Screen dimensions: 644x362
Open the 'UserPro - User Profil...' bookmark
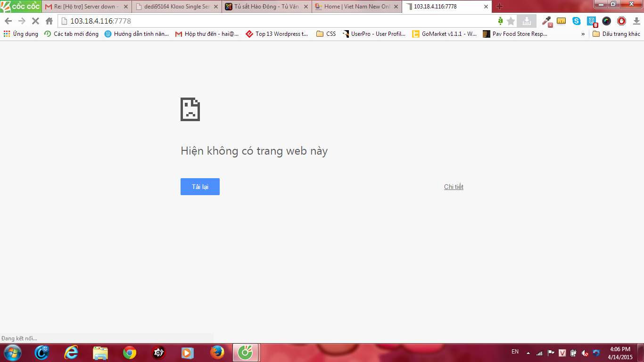[x=374, y=34]
